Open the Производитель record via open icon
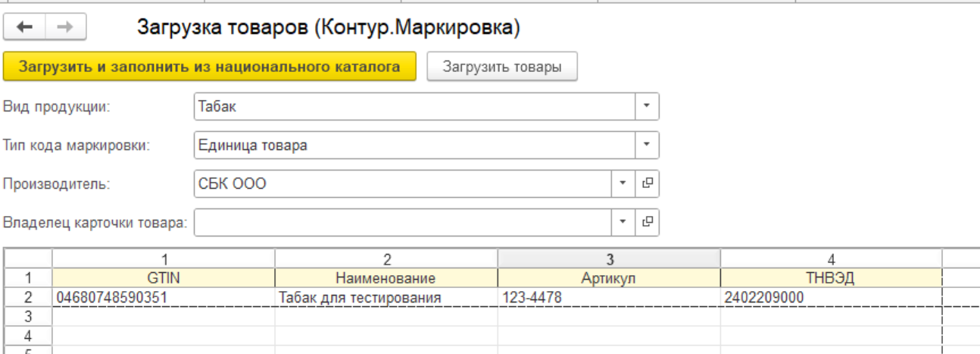 [648, 183]
